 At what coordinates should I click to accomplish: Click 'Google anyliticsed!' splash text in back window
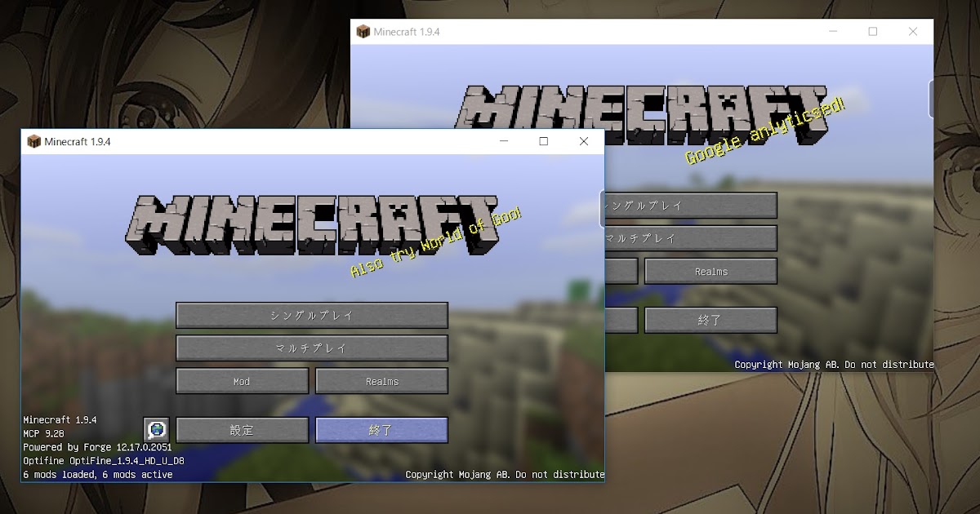coord(764,131)
